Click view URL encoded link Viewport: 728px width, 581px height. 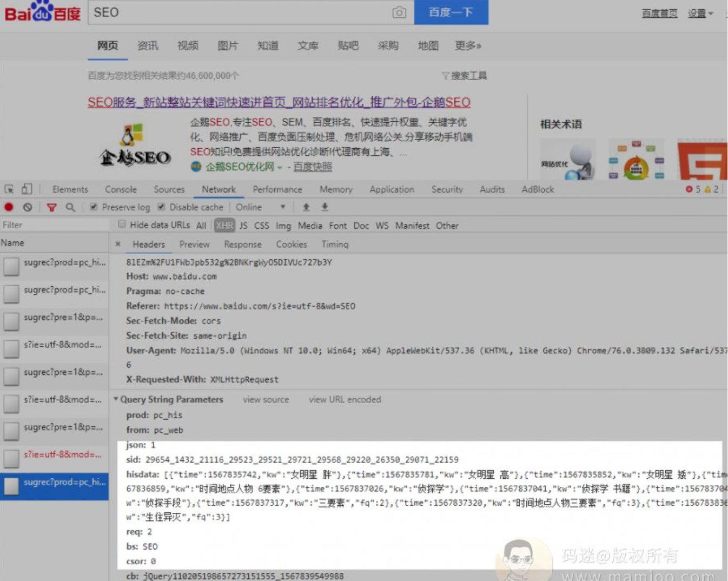[x=345, y=400]
